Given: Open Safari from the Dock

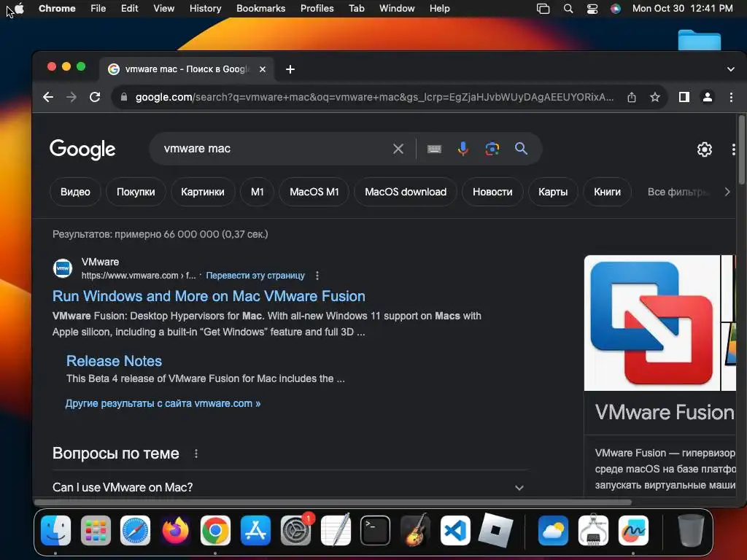Looking at the screenshot, I should (135, 531).
